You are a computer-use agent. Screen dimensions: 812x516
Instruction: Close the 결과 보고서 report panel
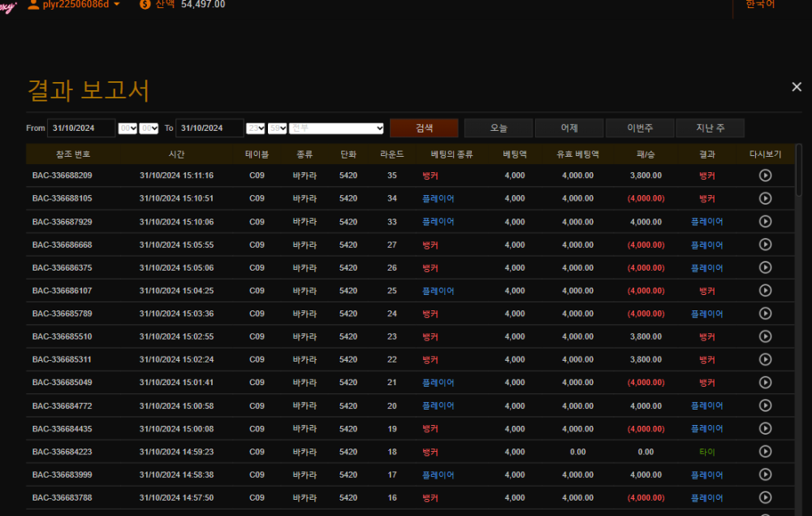797,87
